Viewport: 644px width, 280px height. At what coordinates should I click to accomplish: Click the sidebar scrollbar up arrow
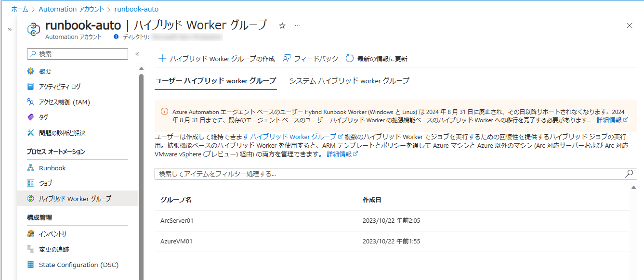click(x=141, y=68)
